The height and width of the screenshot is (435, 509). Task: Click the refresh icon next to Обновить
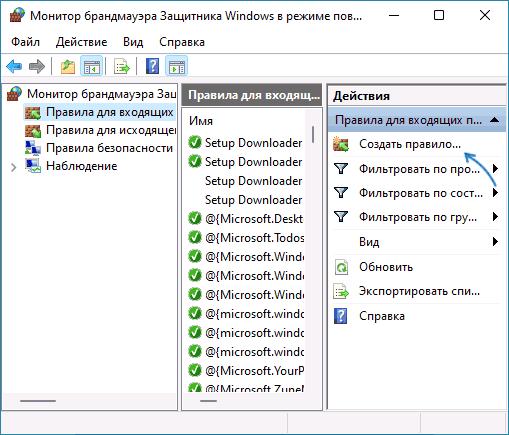(x=341, y=267)
